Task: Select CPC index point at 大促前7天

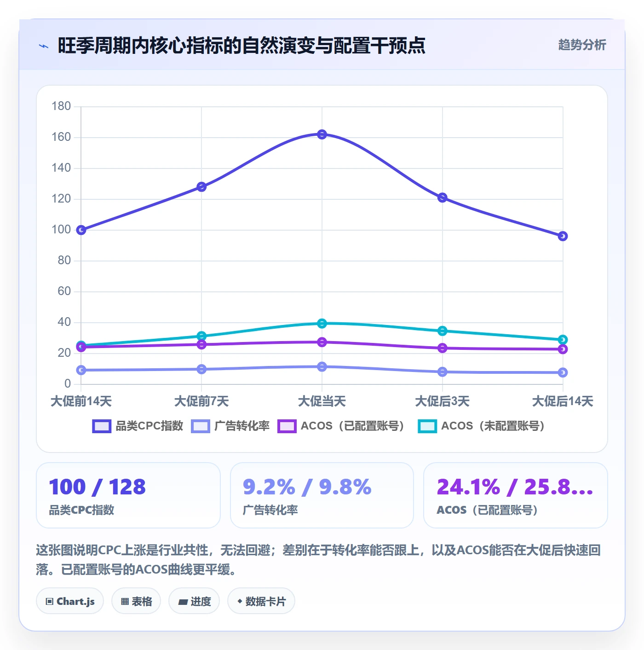Action: click(201, 187)
